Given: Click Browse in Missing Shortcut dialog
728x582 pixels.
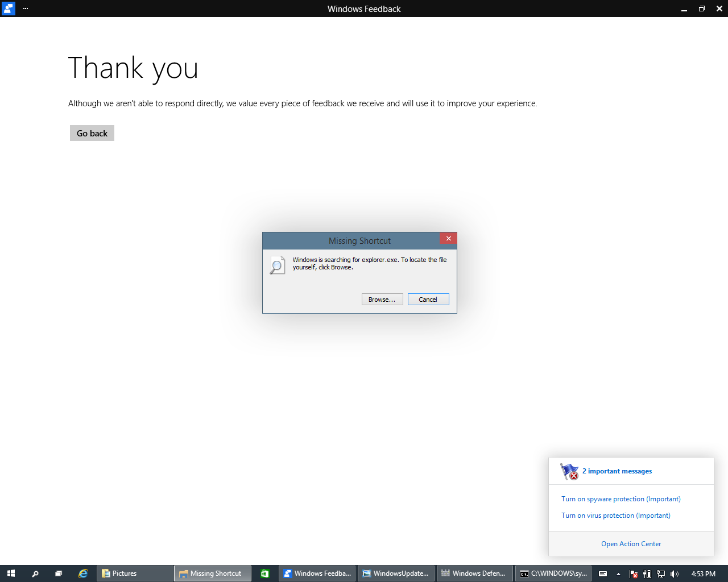Looking at the screenshot, I should (x=382, y=300).
